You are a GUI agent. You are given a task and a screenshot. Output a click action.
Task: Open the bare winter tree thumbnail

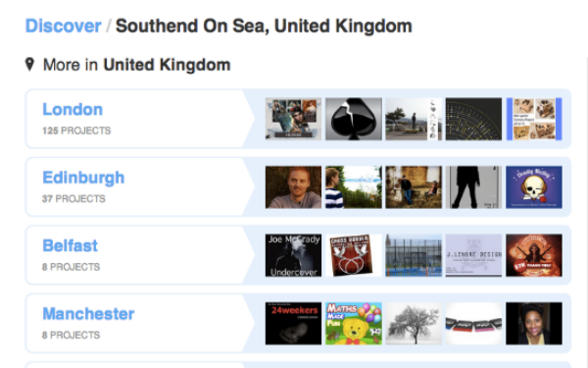point(414,323)
